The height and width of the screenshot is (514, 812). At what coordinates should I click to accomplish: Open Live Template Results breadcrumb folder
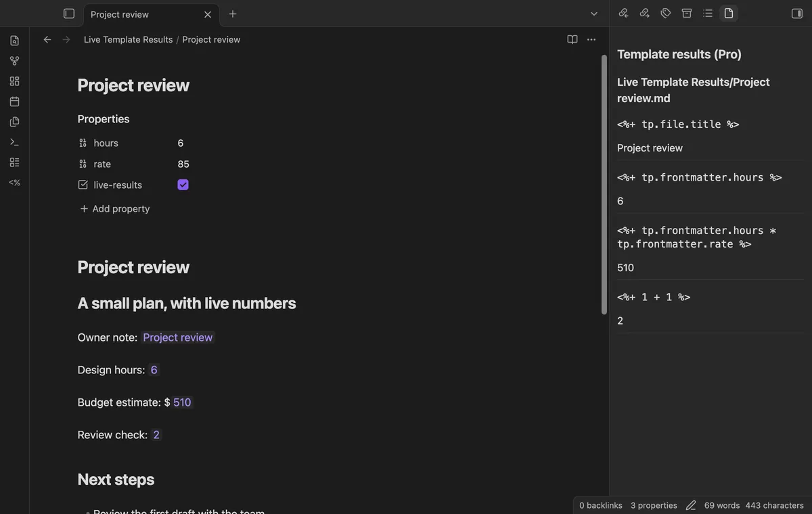point(129,40)
